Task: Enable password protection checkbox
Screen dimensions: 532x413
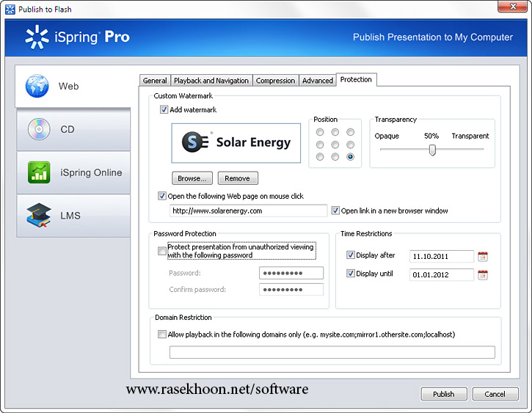Action: tap(162, 251)
